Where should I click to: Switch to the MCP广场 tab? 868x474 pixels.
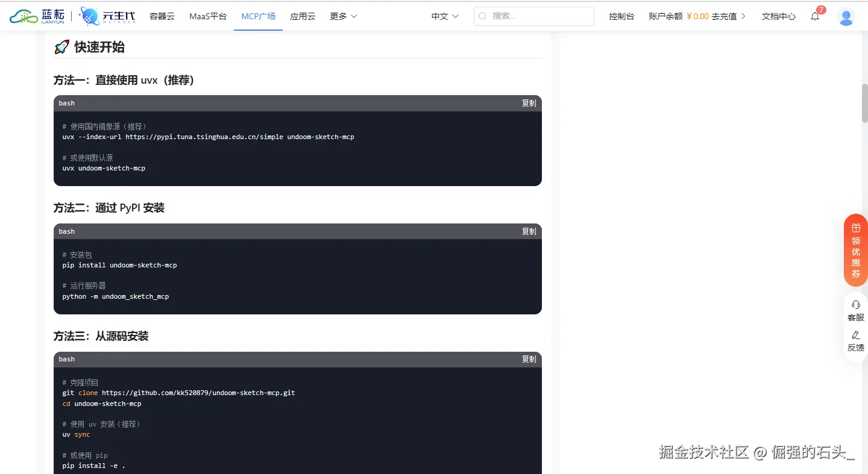pyautogui.click(x=258, y=16)
